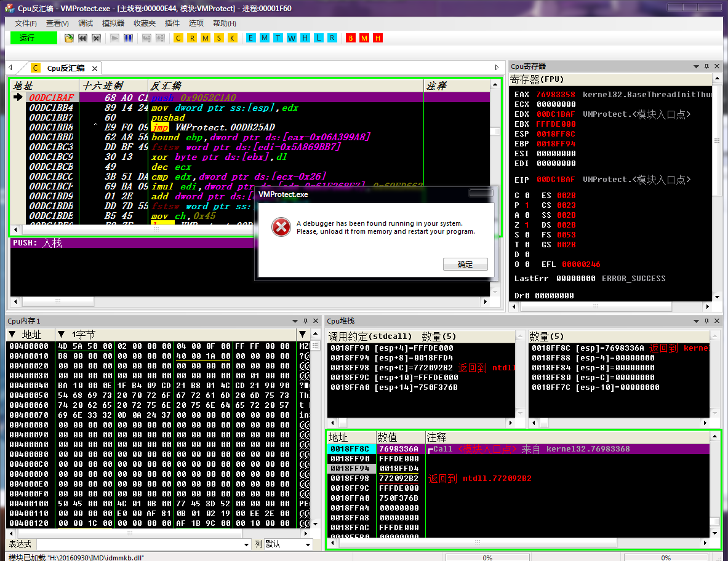The width and height of the screenshot is (728, 561).
Task: Open the cyan H window toolbar button
Action: (305, 38)
